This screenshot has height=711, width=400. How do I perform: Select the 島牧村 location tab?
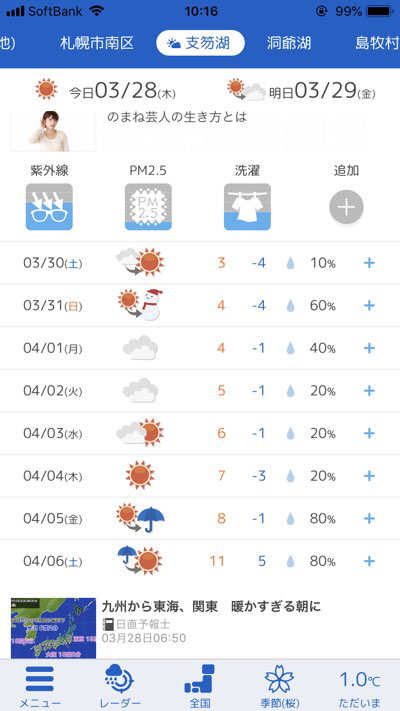[377, 43]
